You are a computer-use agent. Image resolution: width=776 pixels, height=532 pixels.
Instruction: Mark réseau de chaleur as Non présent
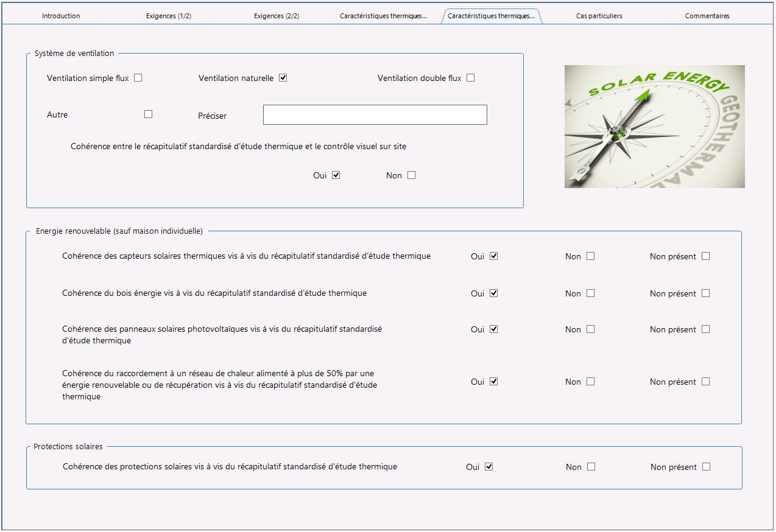[705, 382]
